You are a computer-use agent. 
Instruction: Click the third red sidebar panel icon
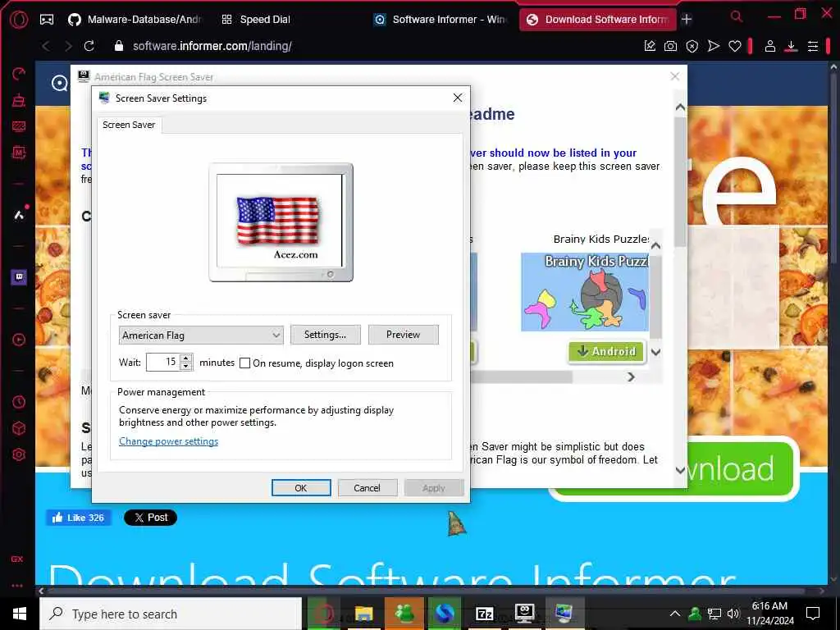coord(19,126)
